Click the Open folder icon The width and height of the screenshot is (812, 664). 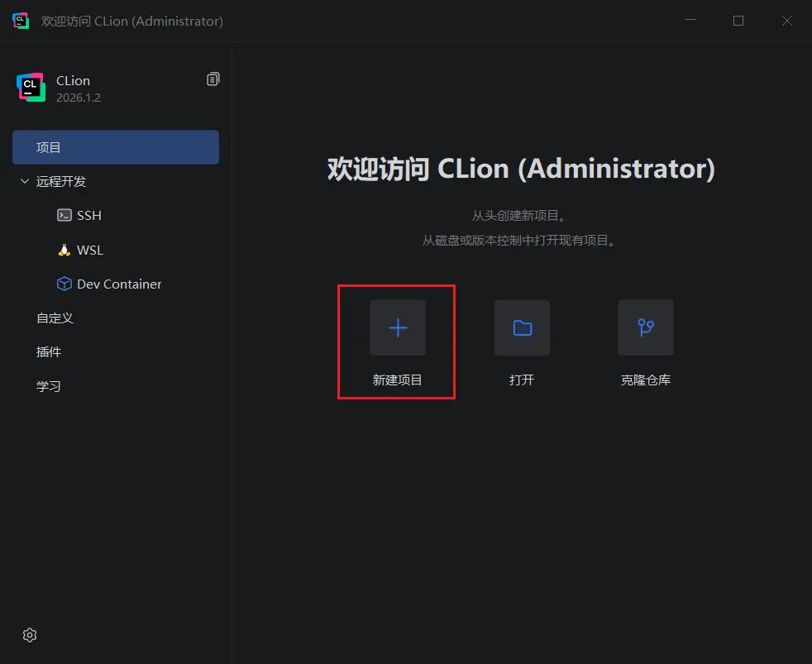click(522, 327)
